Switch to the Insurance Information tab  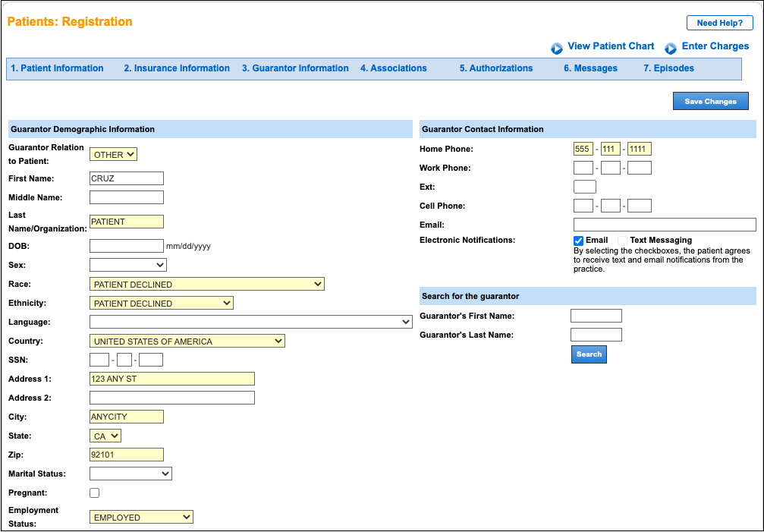(176, 68)
